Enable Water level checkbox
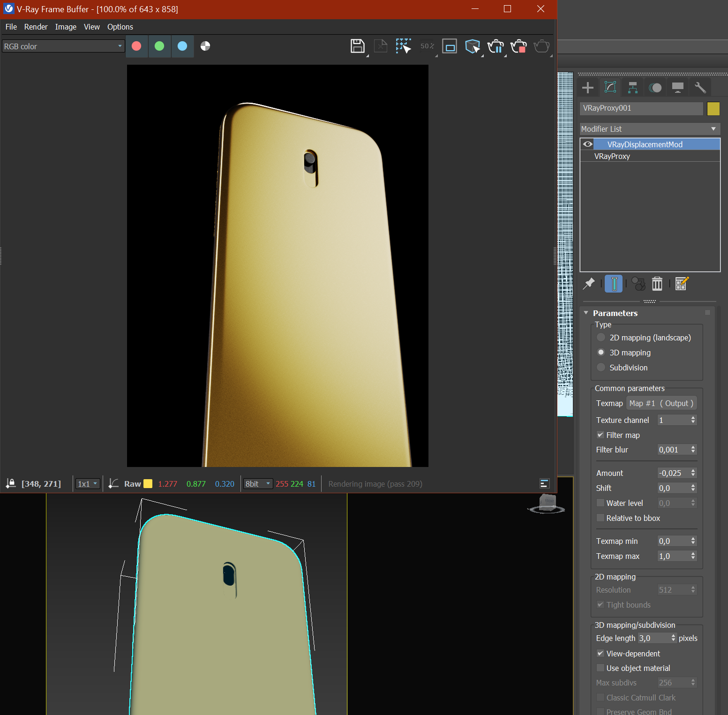728x715 pixels. 600,503
